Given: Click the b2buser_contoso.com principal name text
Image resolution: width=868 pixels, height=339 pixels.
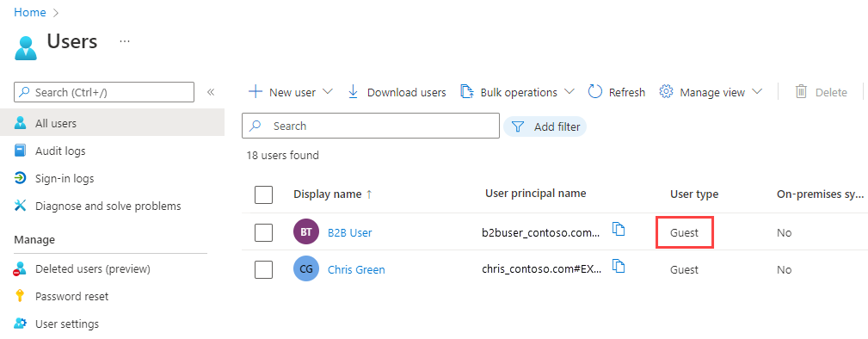Looking at the screenshot, I should pyautogui.click(x=541, y=233).
